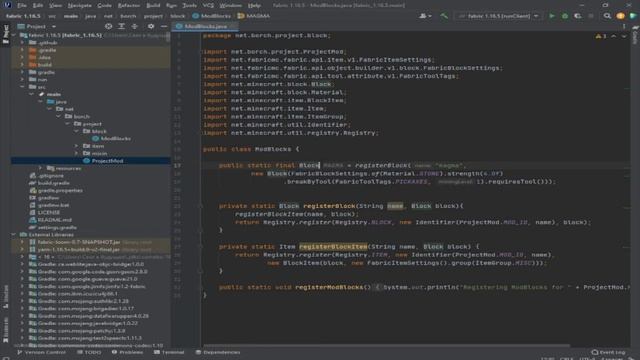Collapse all in Project panel toolbar

point(134,26)
